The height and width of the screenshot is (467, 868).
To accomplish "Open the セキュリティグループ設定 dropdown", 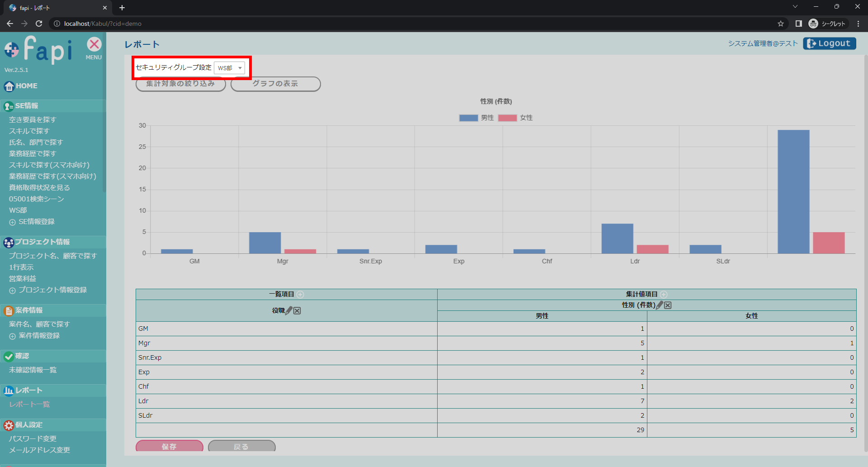I will 229,68.
